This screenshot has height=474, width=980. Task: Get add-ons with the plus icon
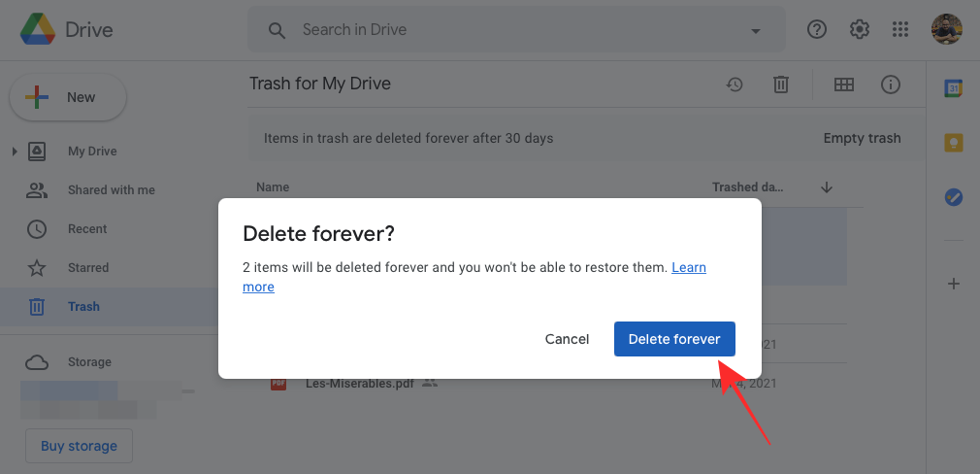click(953, 284)
